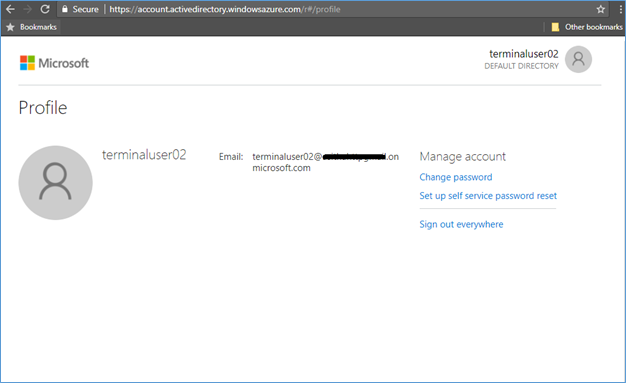Click the Bookmarks star icon in bar
The image size is (626, 383).
10,27
